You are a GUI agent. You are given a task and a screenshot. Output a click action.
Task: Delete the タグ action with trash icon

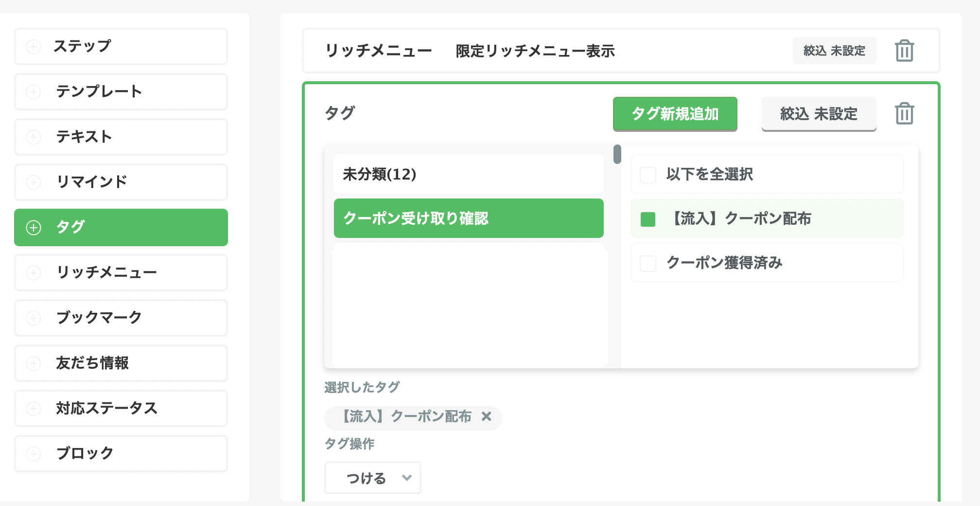tap(904, 114)
